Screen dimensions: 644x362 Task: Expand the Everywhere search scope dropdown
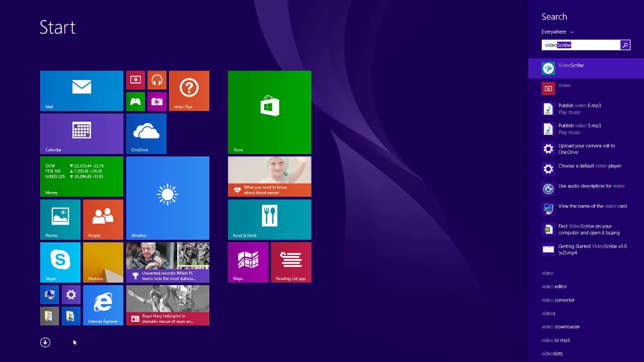(x=557, y=32)
